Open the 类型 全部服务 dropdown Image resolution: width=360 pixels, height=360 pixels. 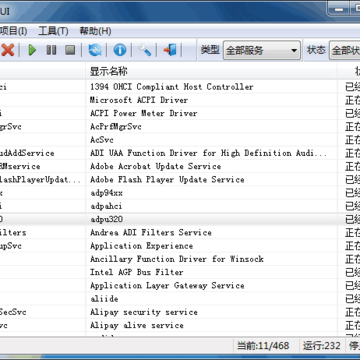click(x=262, y=51)
